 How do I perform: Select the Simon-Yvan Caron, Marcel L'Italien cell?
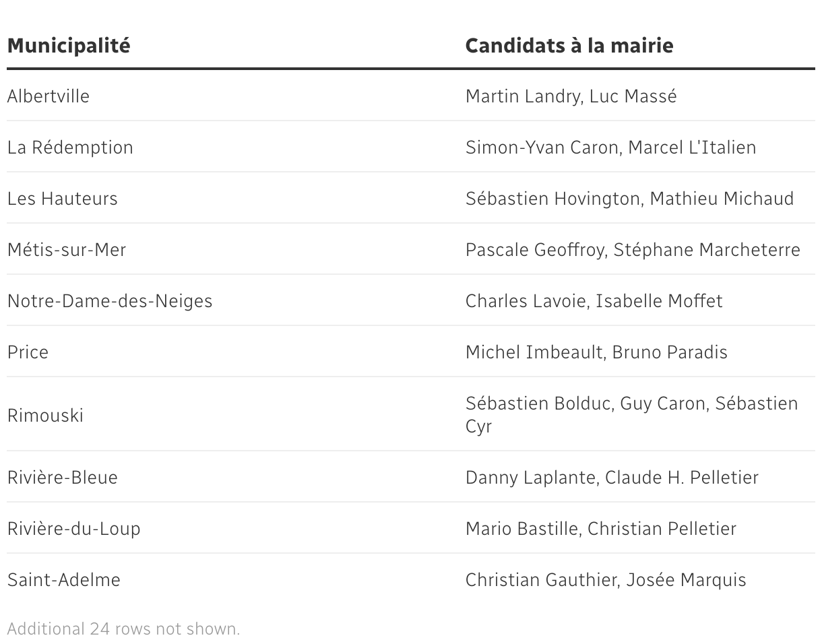611,148
